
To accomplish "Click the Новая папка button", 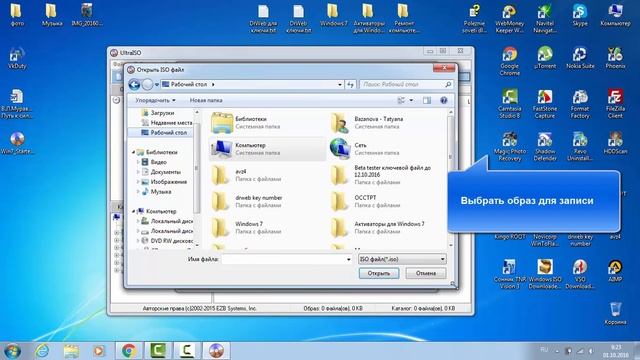I will point(206,100).
